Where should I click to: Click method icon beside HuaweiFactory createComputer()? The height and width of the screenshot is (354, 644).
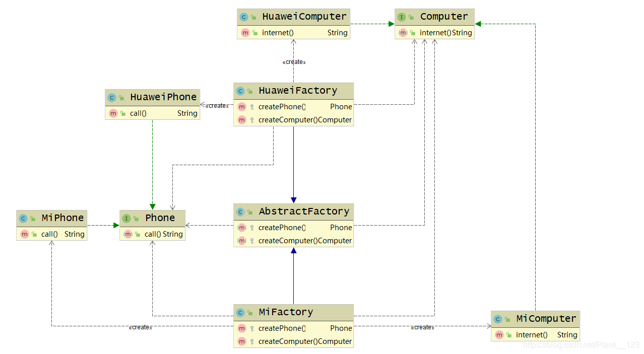tap(242, 120)
